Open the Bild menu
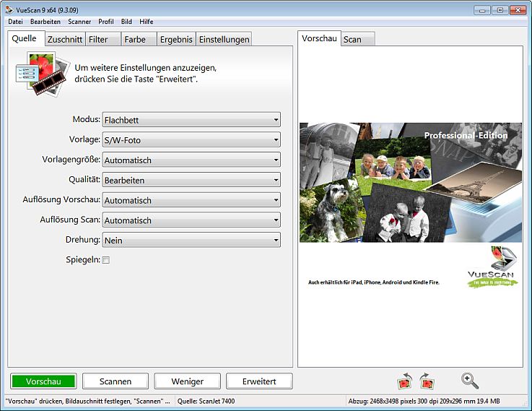The image size is (532, 411). pyautogui.click(x=126, y=22)
